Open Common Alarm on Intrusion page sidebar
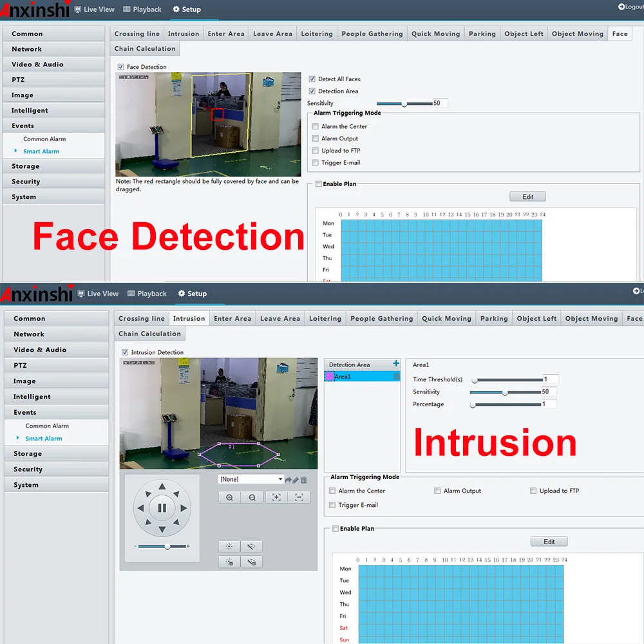644x644 pixels. [x=47, y=426]
